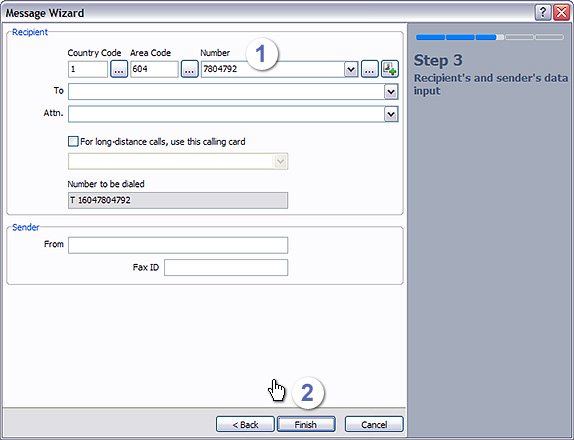Select the Number to be dialed field
The image size is (574, 440).
point(178,201)
